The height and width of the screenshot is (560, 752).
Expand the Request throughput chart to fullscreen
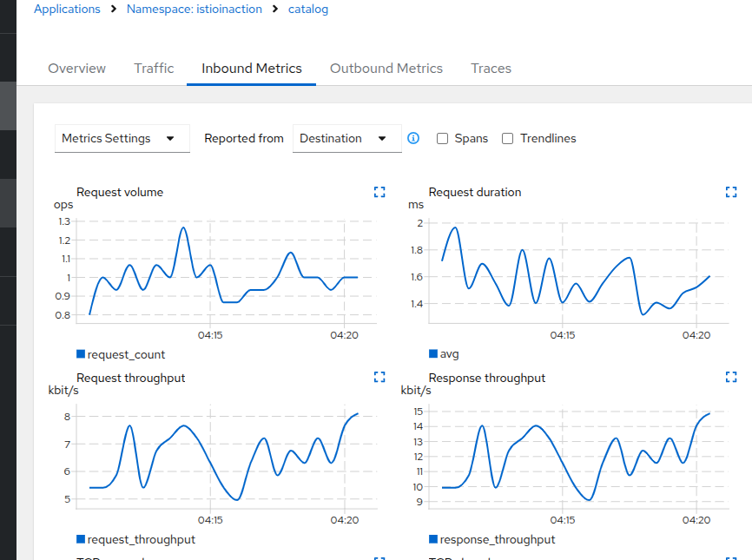point(379,377)
